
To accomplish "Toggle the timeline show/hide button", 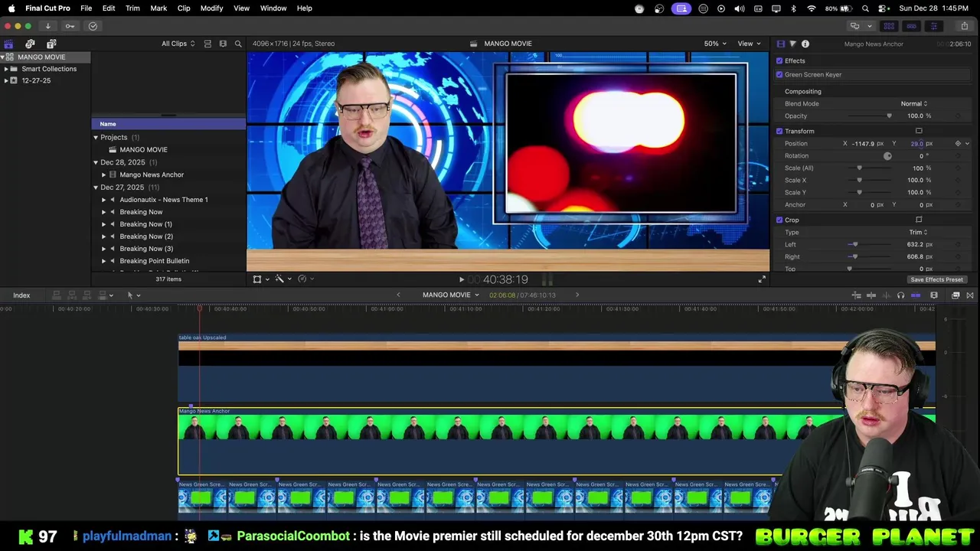I will pos(911,26).
